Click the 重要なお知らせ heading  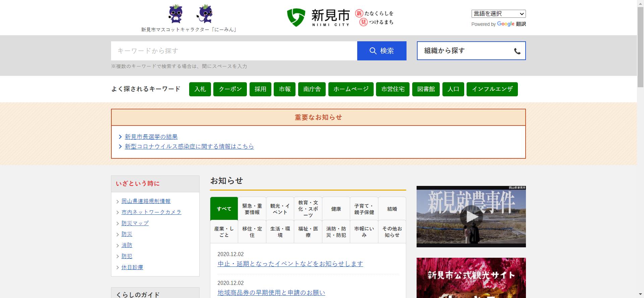point(318,117)
